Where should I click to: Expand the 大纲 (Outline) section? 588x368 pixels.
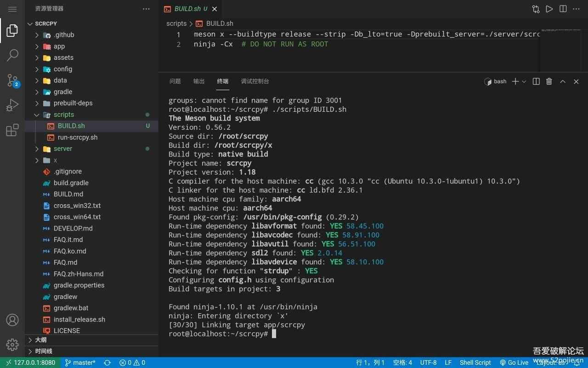[92, 340]
